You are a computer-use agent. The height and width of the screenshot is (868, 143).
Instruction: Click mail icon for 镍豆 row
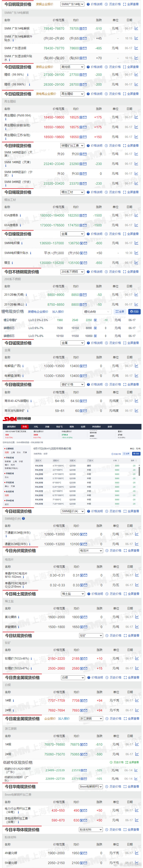click(85, 263)
